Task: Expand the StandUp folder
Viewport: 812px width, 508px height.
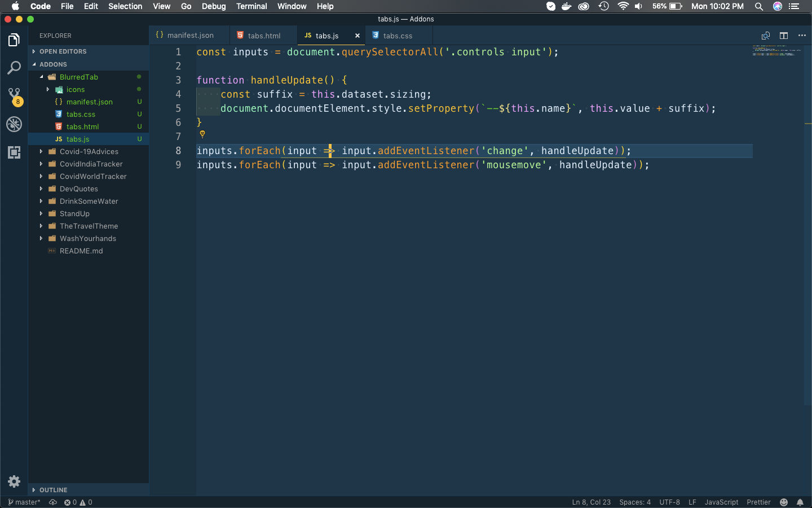Action: tap(89, 213)
